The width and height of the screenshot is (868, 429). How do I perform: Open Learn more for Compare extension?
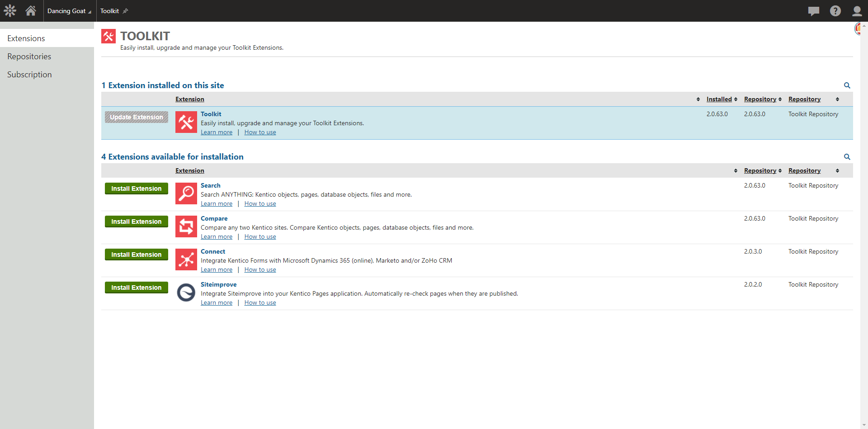[217, 237]
